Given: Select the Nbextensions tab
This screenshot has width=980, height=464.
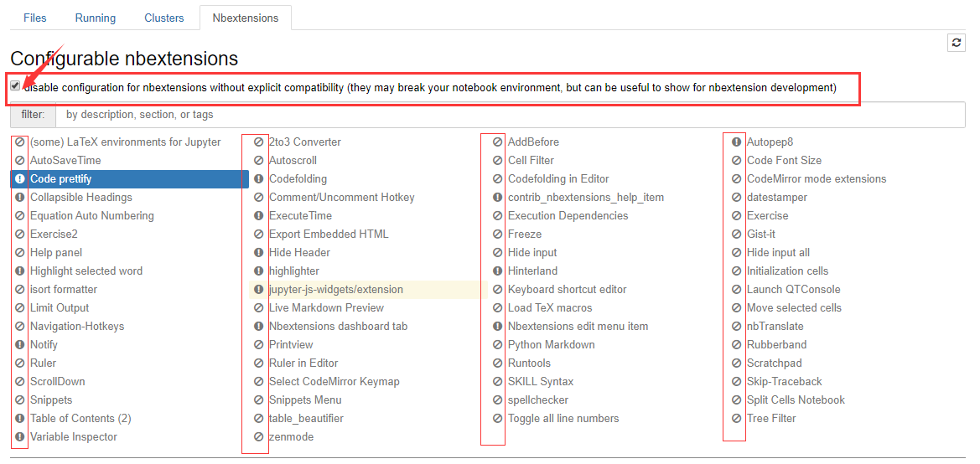Looking at the screenshot, I should click(246, 18).
